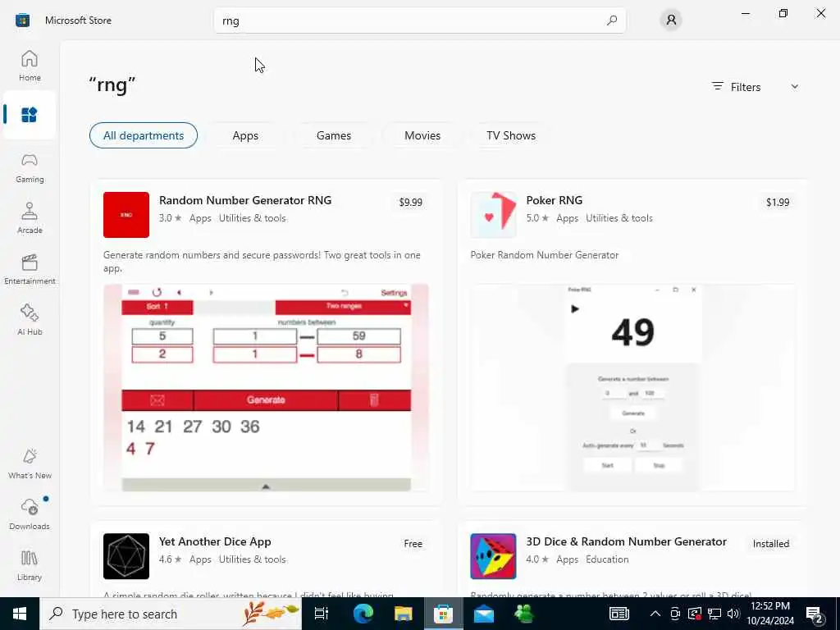The height and width of the screenshot is (630, 840).
Task: Open the Random Number Generator RNG title
Action: click(x=245, y=200)
